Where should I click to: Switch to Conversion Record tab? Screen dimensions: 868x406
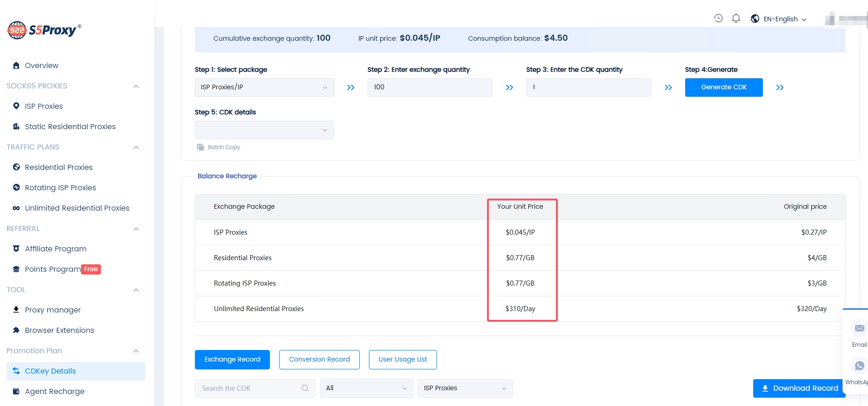319,360
